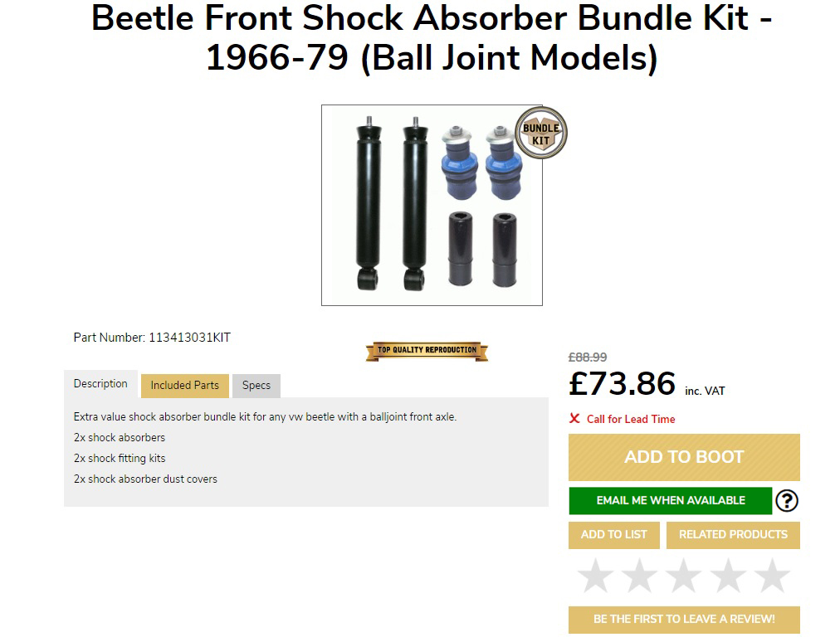Open the Description tab

100,384
